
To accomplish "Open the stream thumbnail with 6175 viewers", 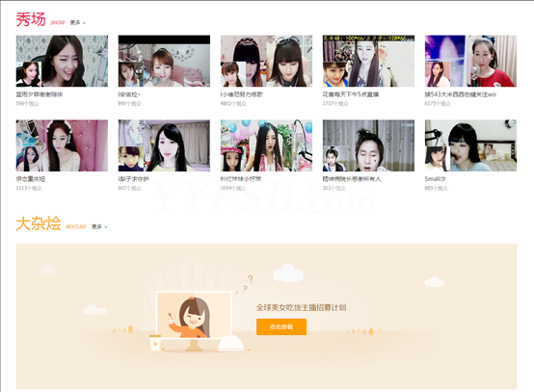I will 470,61.
